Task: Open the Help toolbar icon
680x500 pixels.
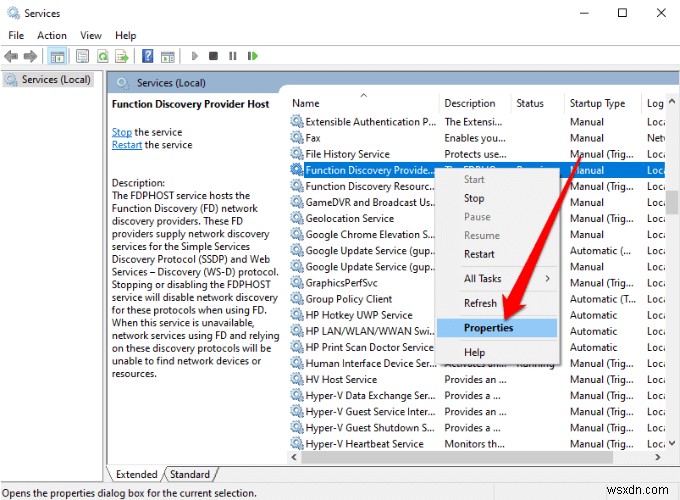Action: (147, 56)
